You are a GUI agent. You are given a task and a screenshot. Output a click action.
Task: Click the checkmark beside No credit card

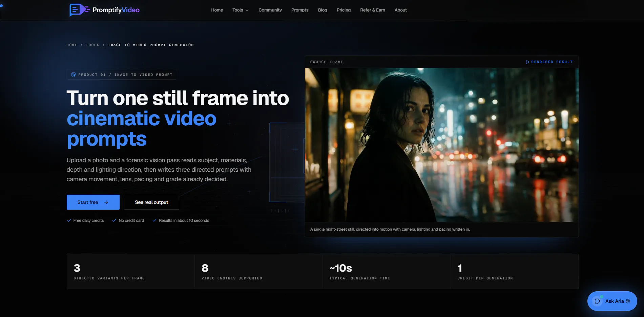click(x=114, y=220)
